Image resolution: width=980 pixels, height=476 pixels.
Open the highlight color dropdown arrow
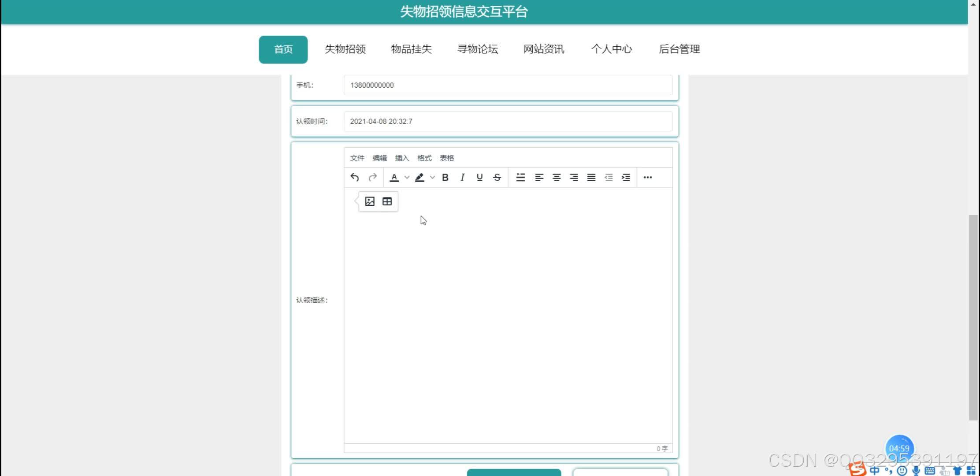click(x=432, y=178)
